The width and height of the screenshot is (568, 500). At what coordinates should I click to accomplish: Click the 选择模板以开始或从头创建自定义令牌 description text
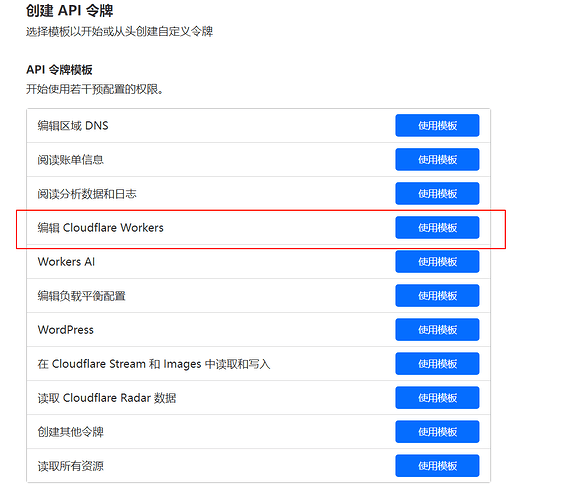coord(120,32)
